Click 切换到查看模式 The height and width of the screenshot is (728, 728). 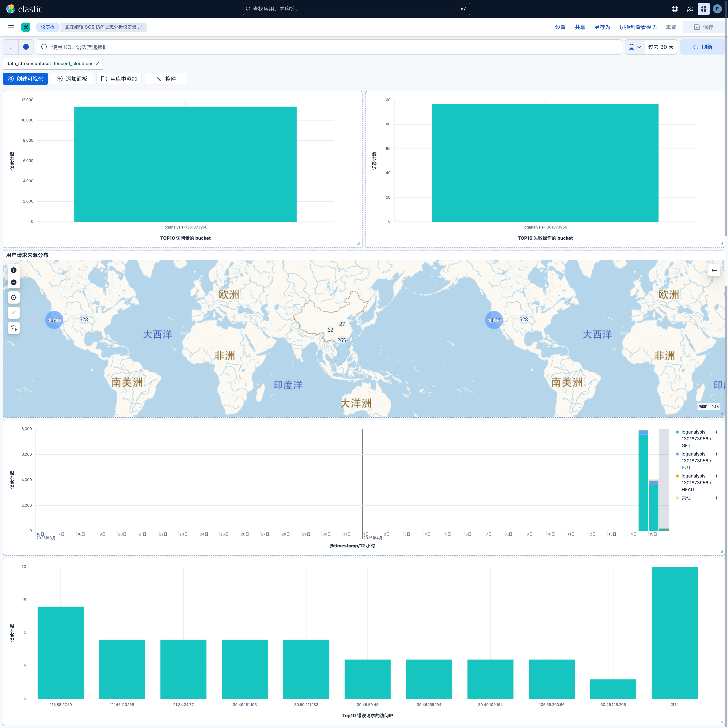(638, 27)
